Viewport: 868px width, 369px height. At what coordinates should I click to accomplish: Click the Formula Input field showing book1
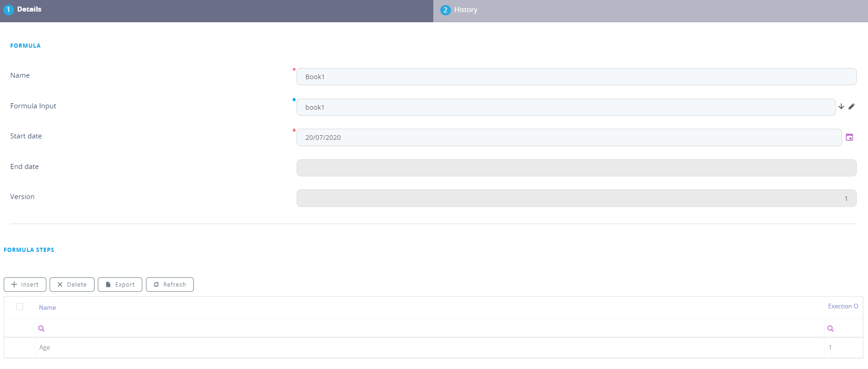tap(565, 107)
